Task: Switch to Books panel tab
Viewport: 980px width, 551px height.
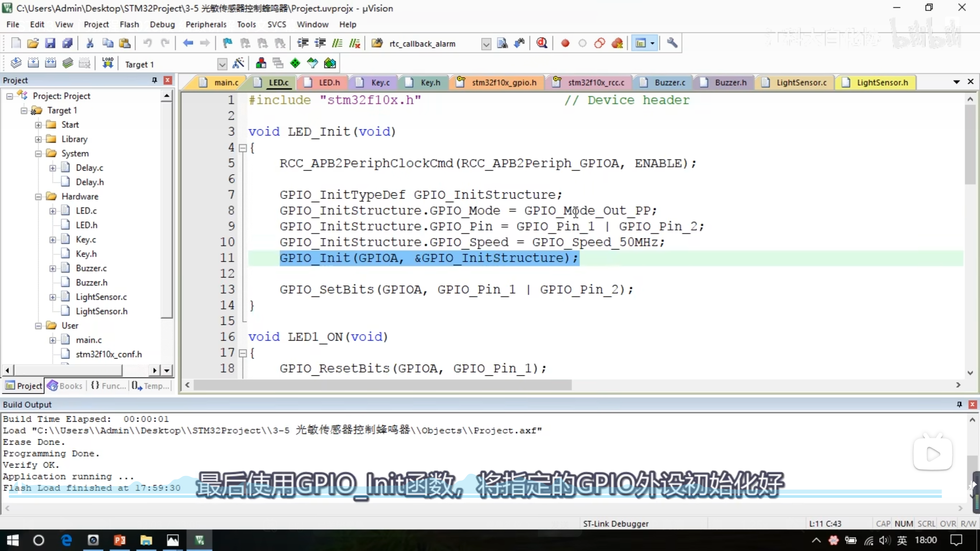Action: point(65,386)
